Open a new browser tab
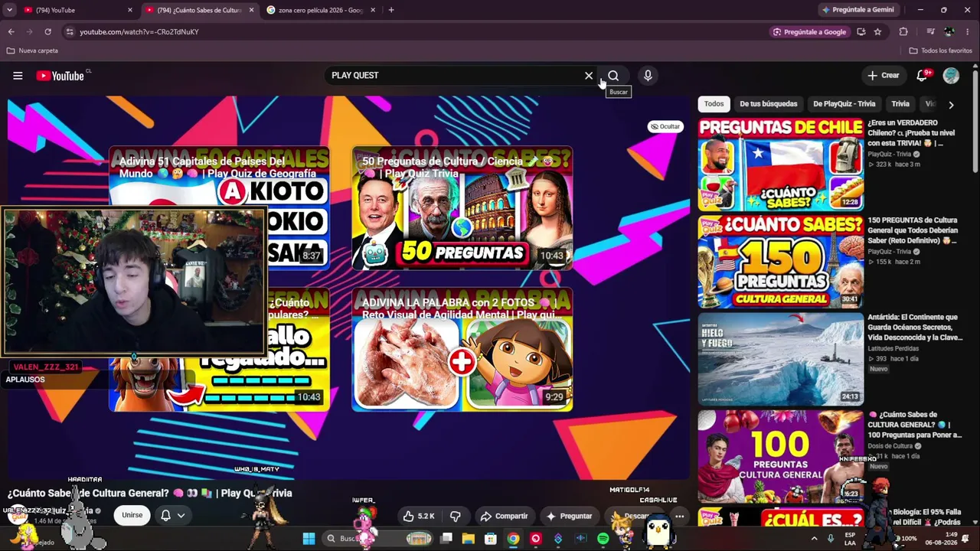 click(x=391, y=10)
